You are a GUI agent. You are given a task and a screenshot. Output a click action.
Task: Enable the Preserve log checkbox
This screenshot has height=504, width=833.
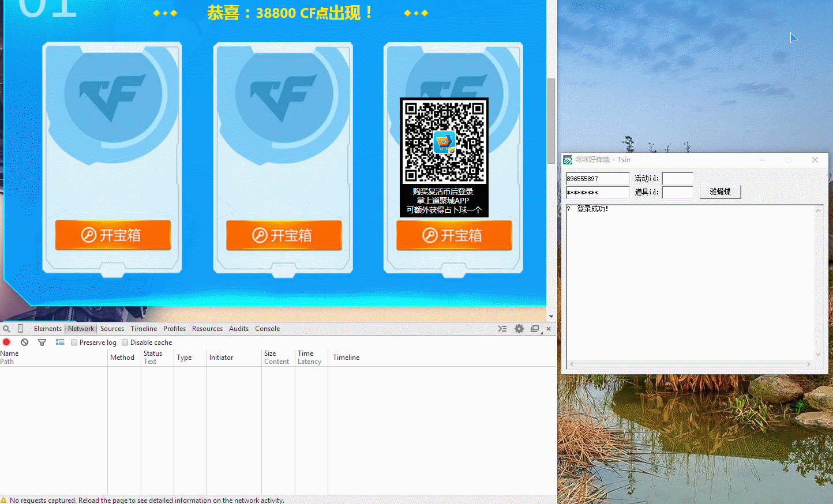pos(74,343)
